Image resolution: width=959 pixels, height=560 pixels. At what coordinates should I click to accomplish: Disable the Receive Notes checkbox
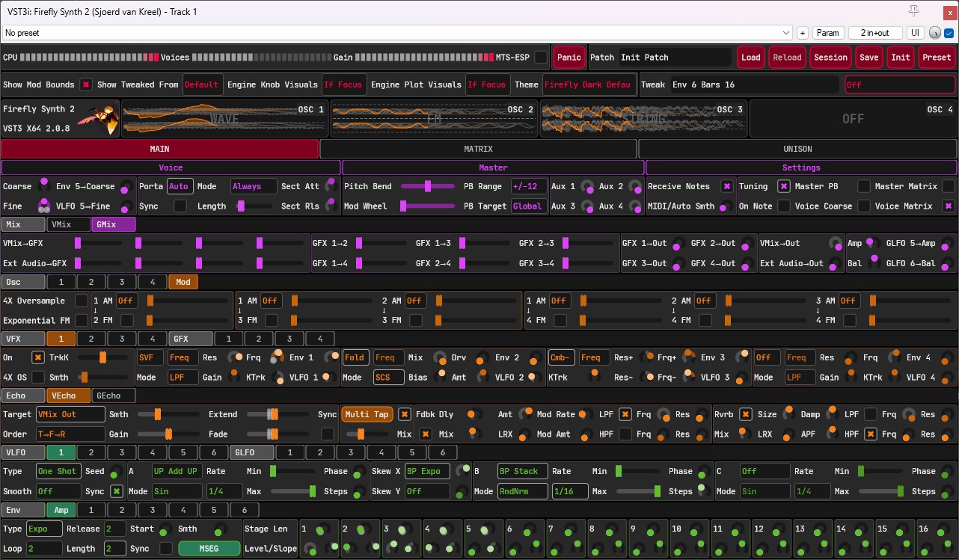point(726,186)
